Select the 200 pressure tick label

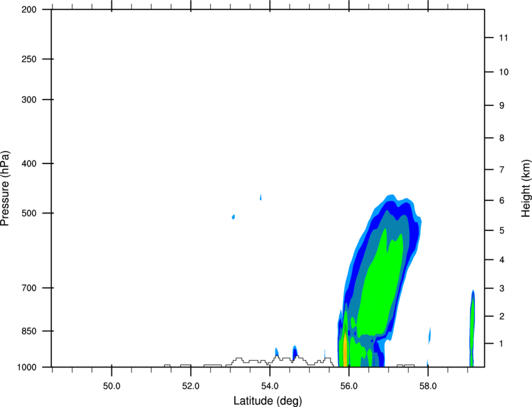click(x=29, y=10)
